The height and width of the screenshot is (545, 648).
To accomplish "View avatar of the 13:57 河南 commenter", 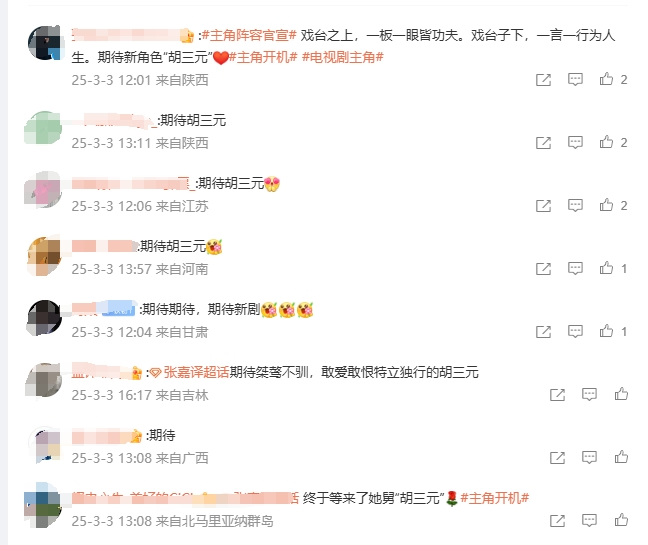I will click(45, 255).
